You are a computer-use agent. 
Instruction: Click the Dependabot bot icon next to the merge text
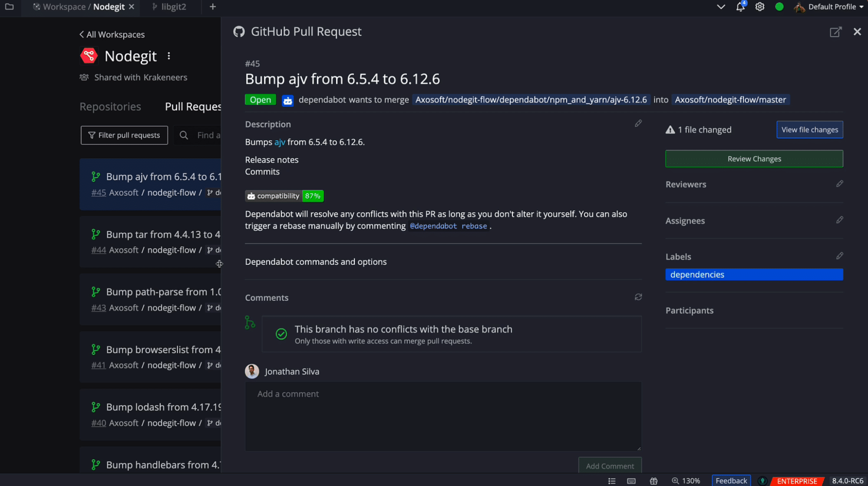click(x=287, y=99)
